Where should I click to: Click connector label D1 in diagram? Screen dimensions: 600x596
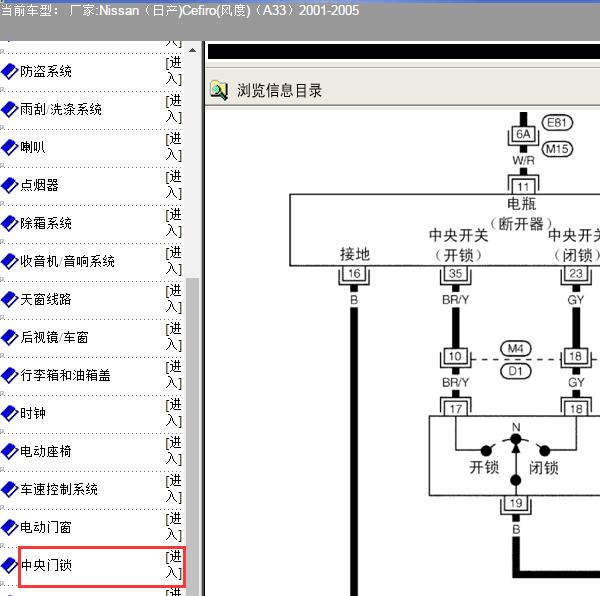(515, 371)
